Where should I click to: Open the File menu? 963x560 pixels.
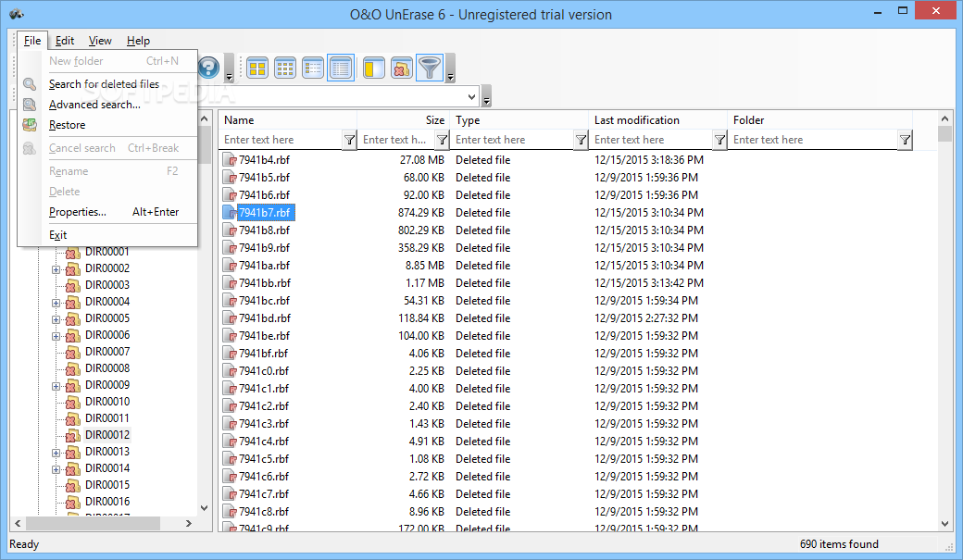(x=32, y=41)
